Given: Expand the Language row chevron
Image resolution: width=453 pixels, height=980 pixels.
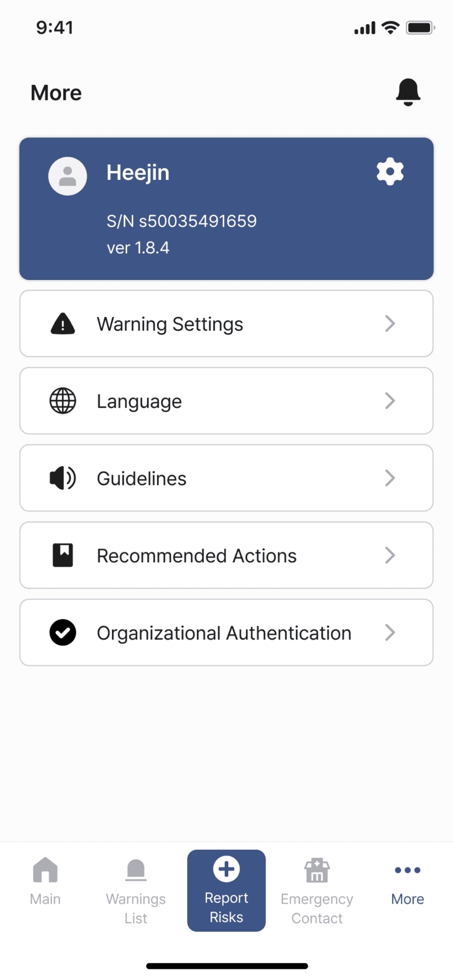Looking at the screenshot, I should (390, 401).
